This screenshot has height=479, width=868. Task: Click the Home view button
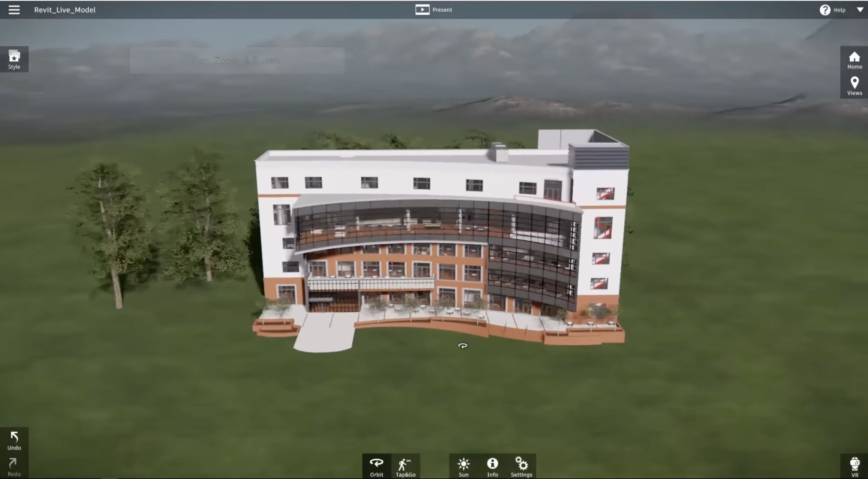click(854, 58)
